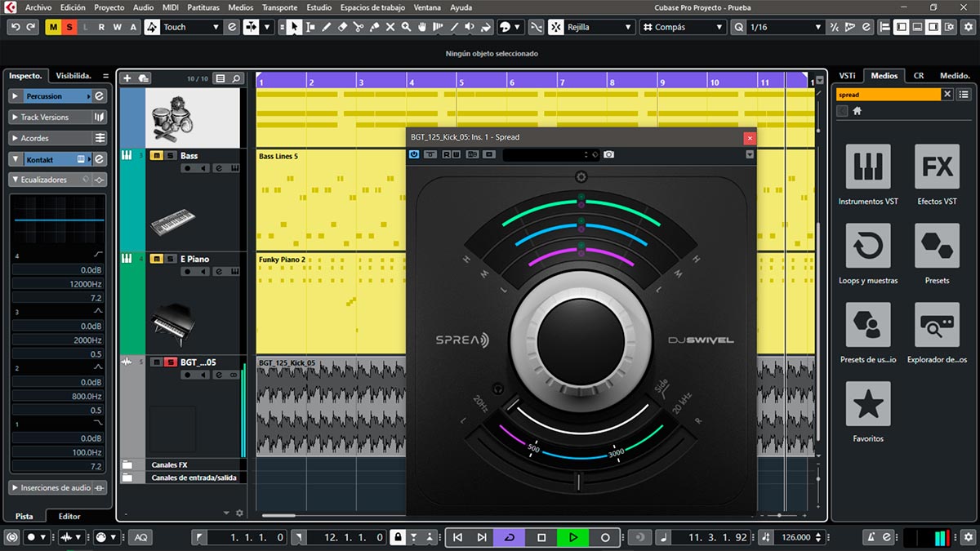Viewport: 980px width, 551px height.
Task: Toggle global Solo S button
Action: point(69,27)
